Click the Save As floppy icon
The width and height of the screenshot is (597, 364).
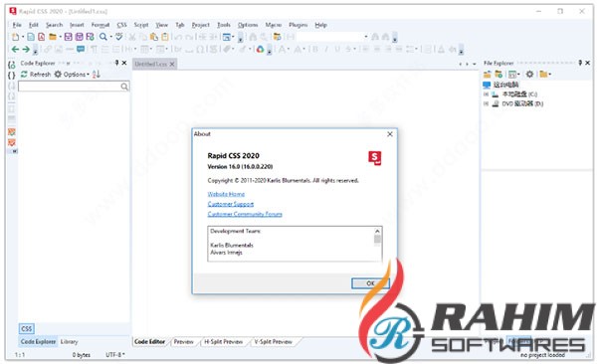pos(90,37)
